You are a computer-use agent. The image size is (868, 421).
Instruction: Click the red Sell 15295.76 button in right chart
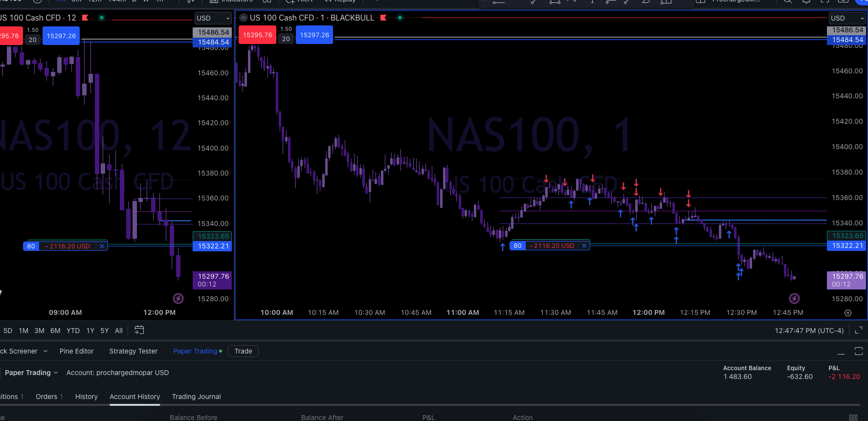tap(257, 35)
